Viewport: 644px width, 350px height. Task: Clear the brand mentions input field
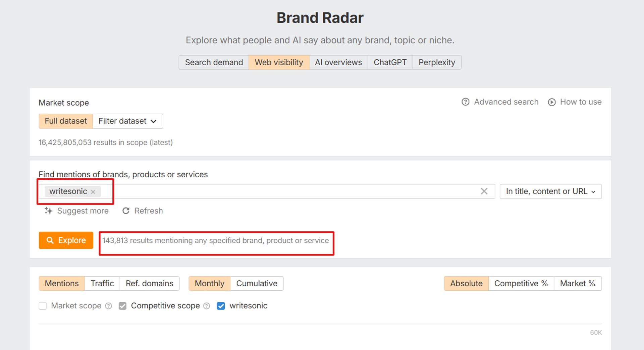[x=484, y=191]
